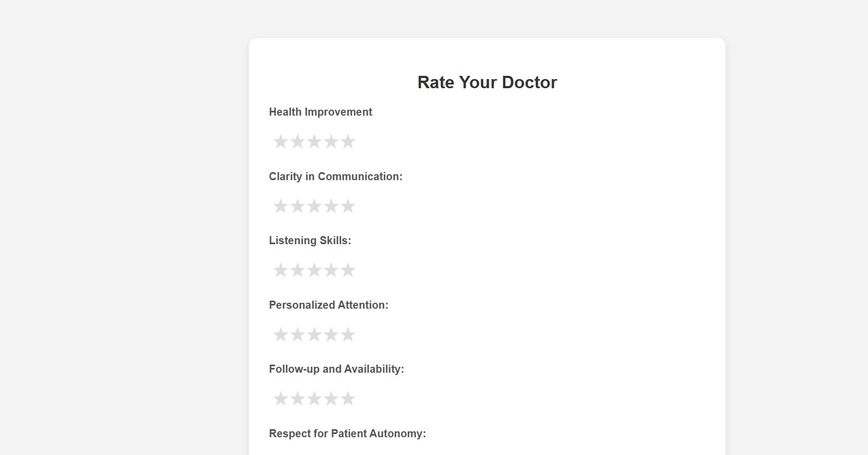Click the Follow-up and Availability label
Screen dimensions: 868x455
(x=336, y=369)
